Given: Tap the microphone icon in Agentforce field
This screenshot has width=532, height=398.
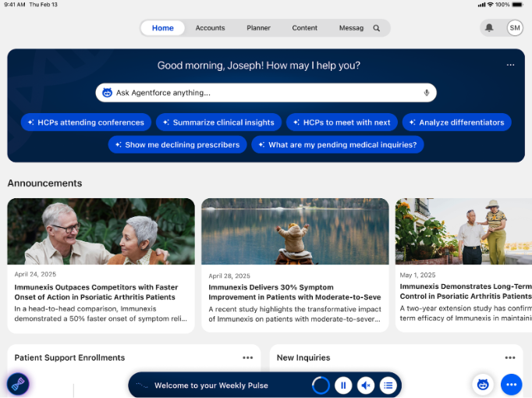Looking at the screenshot, I should click(427, 93).
